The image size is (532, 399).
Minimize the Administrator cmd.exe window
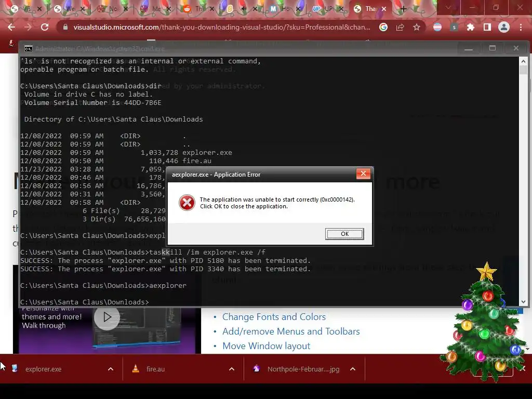[469, 48]
